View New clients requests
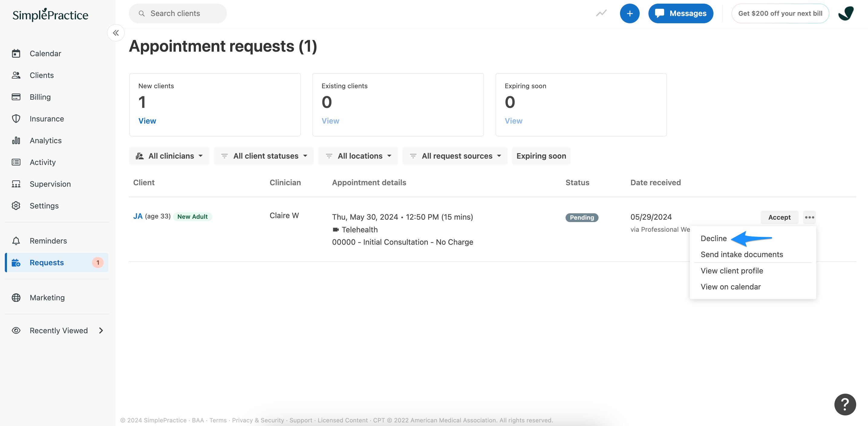 pyautogui.click(x=147, y=121)
